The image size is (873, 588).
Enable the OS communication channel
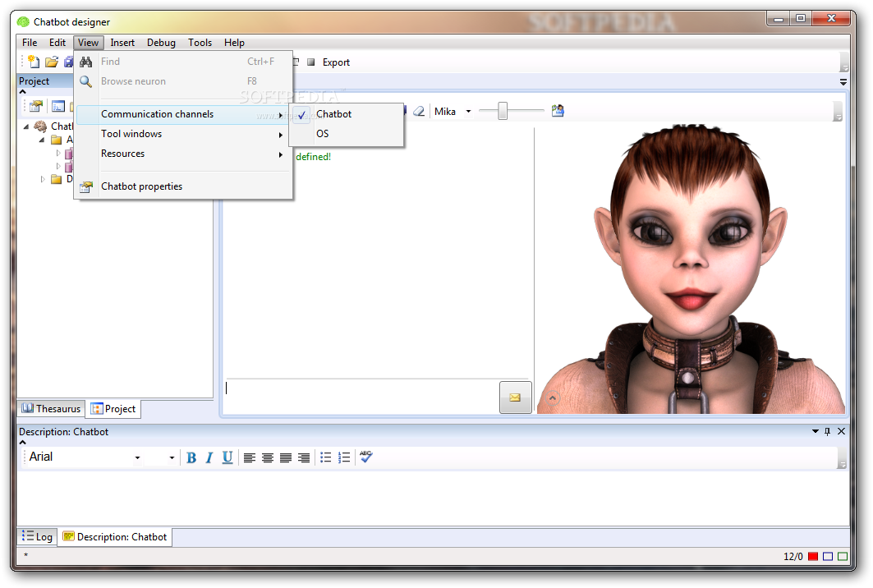pos(345,134)
